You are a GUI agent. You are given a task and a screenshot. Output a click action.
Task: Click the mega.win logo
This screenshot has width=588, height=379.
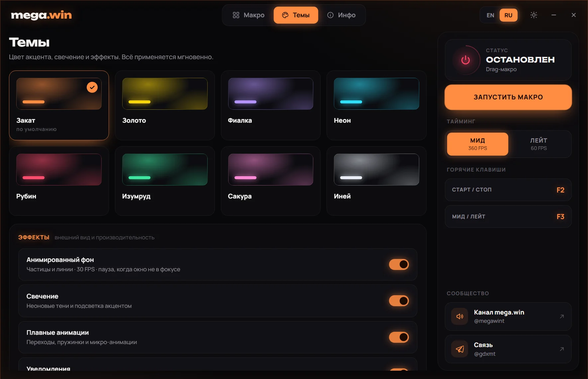tap(41, 15)
